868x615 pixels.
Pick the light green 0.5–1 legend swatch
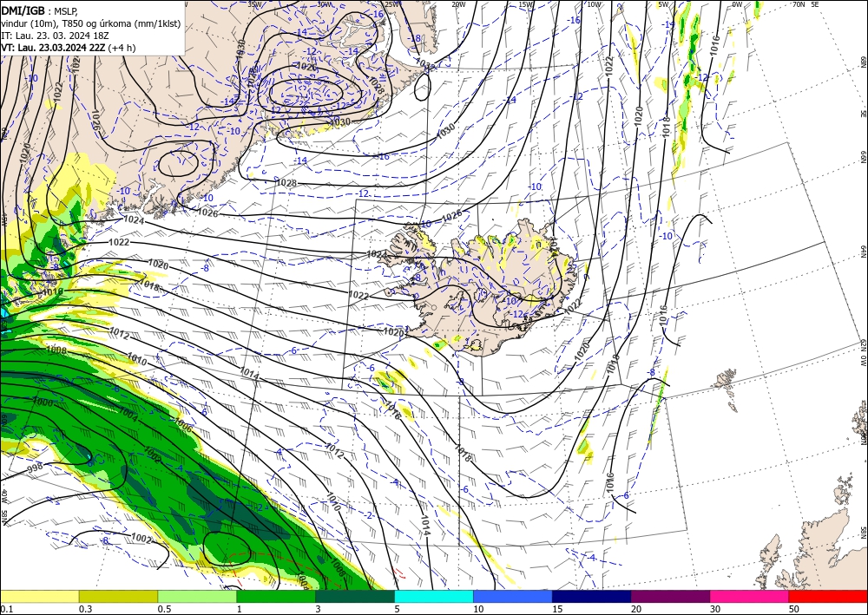[x=197, y=596]
